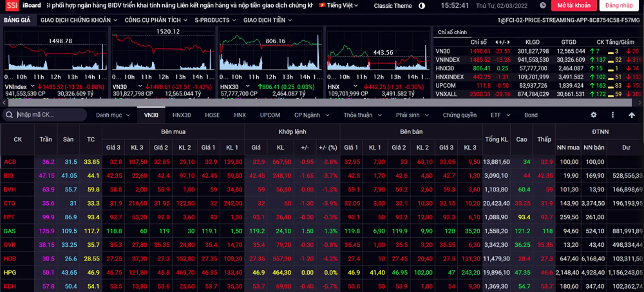This screenshot has width=644, height=292.
Task: Click UPCOM row in index table
Action: point(538,86)
